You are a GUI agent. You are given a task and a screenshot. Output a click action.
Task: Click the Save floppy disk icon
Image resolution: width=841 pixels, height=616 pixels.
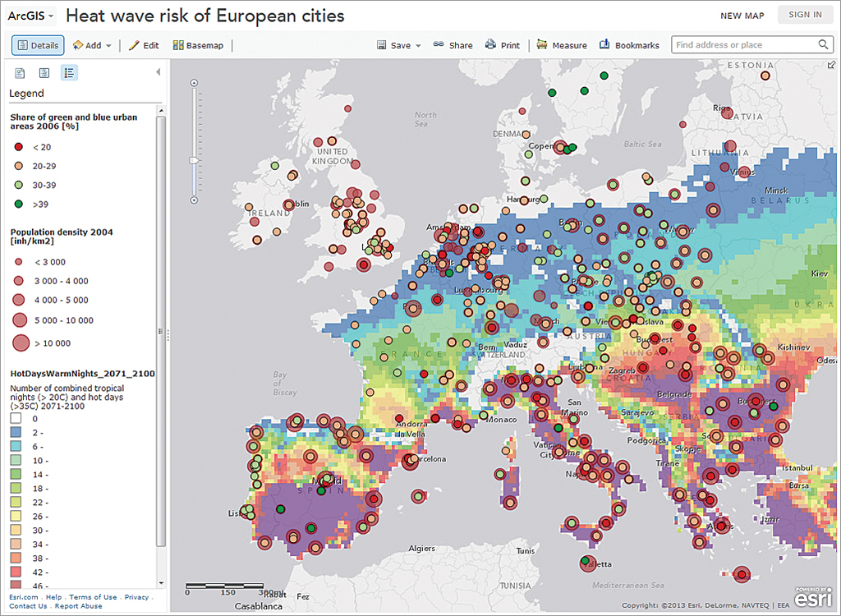click(381, 45)
